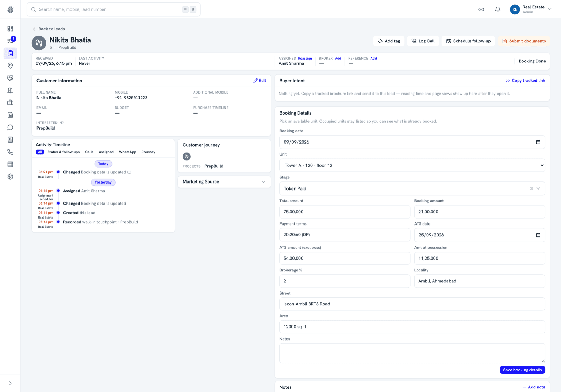Open the location pin sidebar icon
Image resolution: width=561 pixels, height=392 pixels.
[x=10, y=66]
